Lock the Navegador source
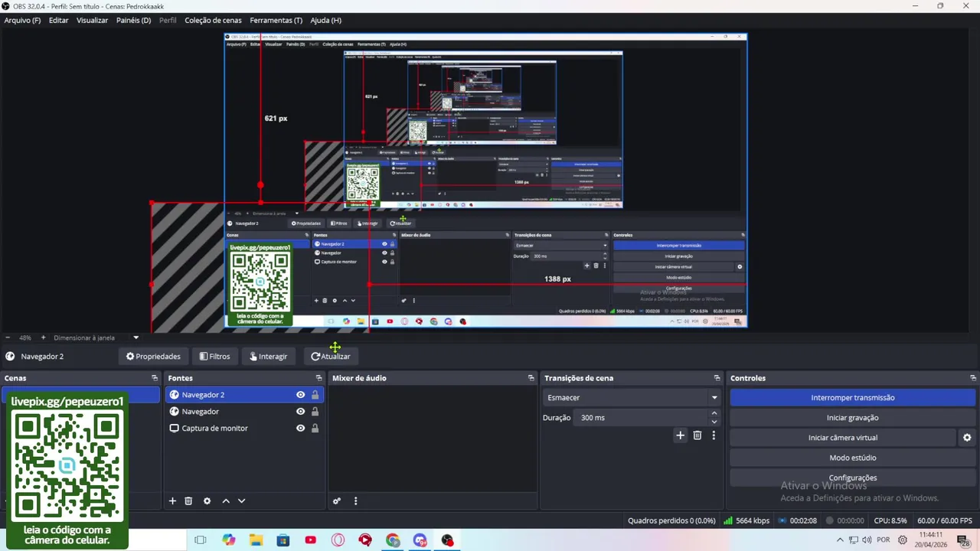Viewport: 980px width, 551px height. click(x=315, y=412)
